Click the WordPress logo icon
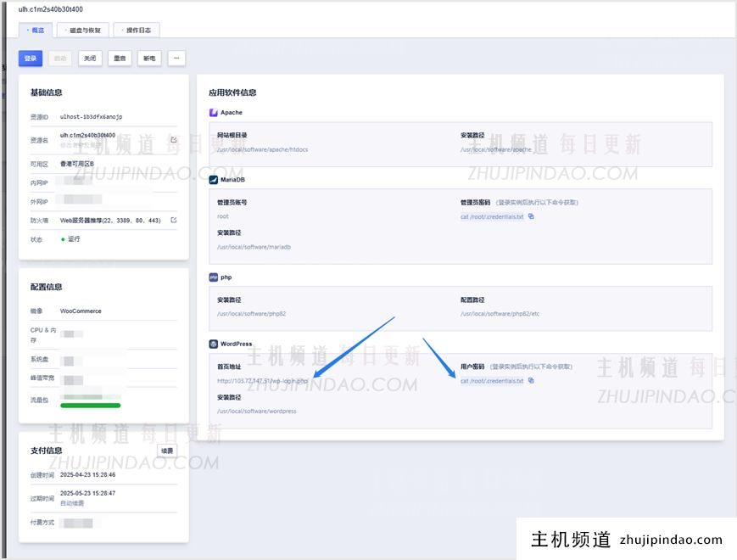The image size is (737, 560). click(x=214, y=344)
